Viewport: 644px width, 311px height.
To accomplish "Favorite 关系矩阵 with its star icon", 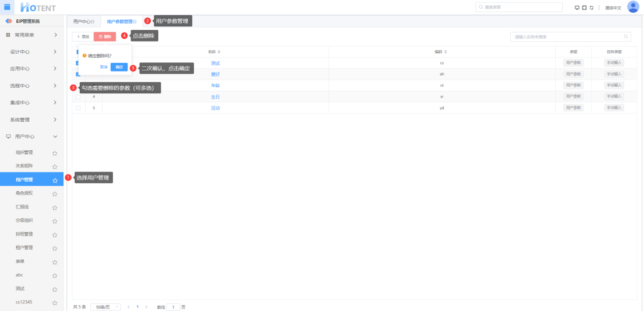I will coord(55,166).
